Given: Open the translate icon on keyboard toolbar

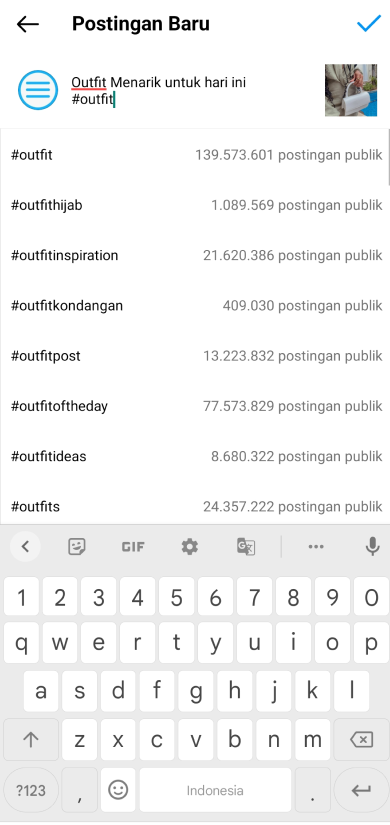Looking at the screenshot, I should (246, 547).
